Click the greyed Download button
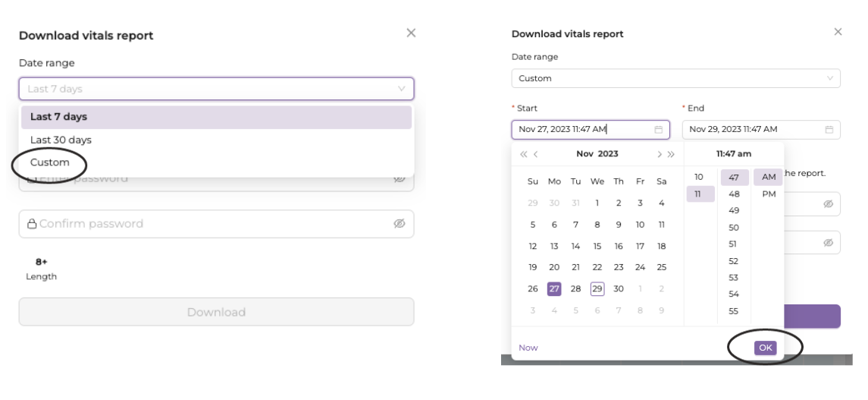The width and height of the screenshot is (868, 400). (x=217, y=312)
